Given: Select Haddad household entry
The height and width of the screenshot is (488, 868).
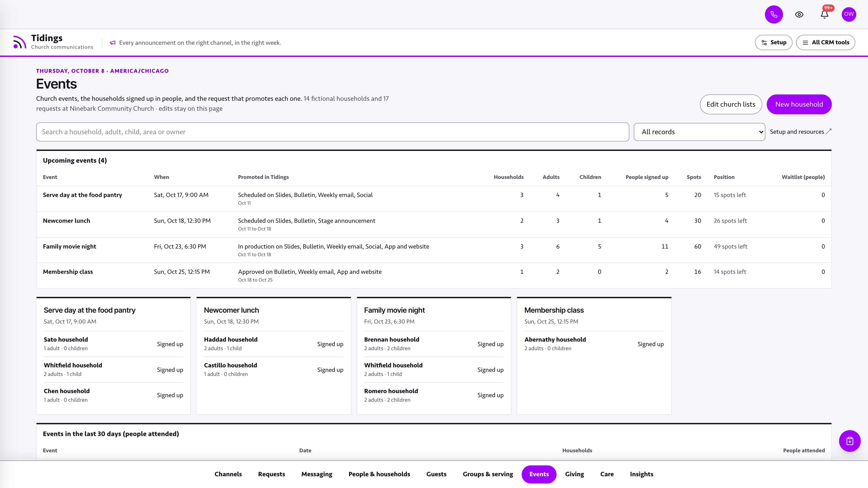Looking at the screenshot, I should 273,344.
